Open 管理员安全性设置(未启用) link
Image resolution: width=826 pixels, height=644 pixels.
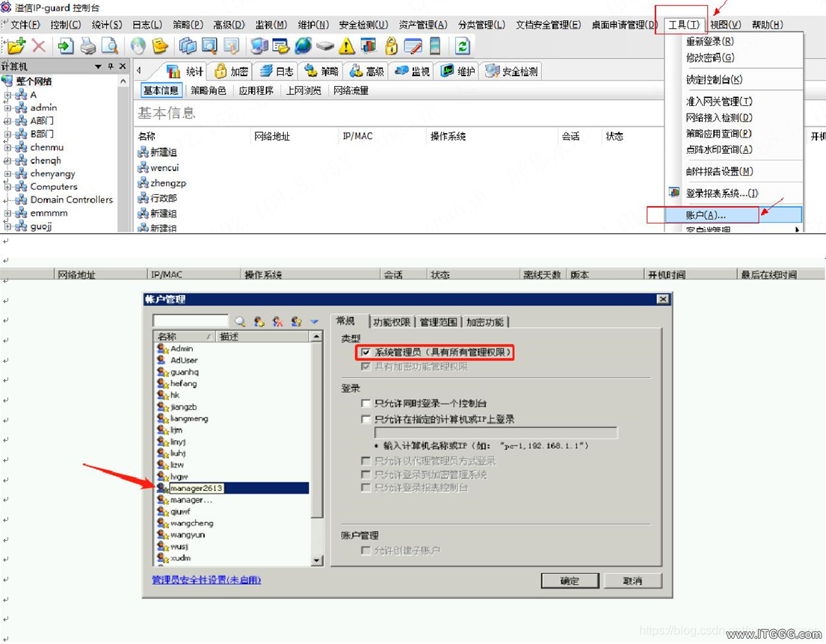[206, 580]
